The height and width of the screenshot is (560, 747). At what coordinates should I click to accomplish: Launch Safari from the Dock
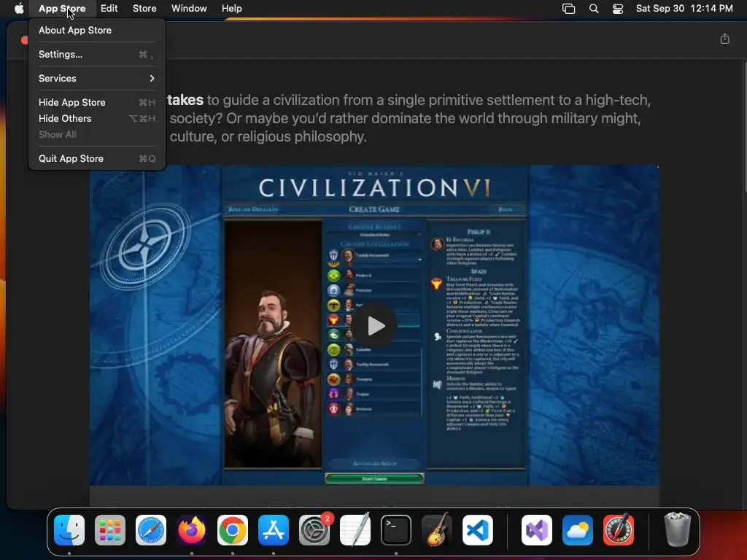pyautogui.click(x=151, y=530)
